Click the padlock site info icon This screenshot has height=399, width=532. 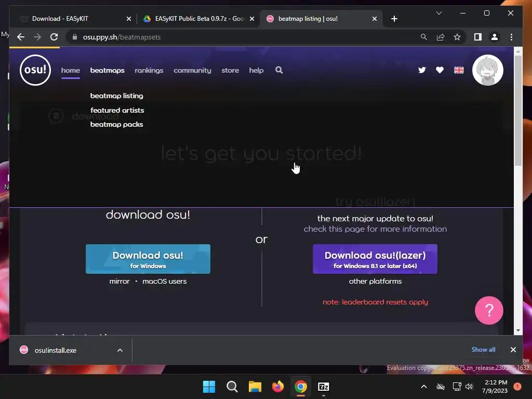(x=75, y=37)
